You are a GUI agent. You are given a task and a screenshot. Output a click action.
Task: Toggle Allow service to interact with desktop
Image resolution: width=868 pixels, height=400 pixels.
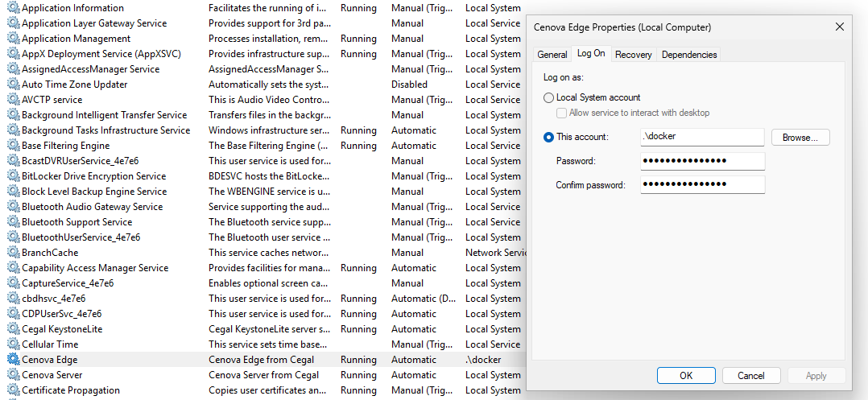[x=561, y=113]
